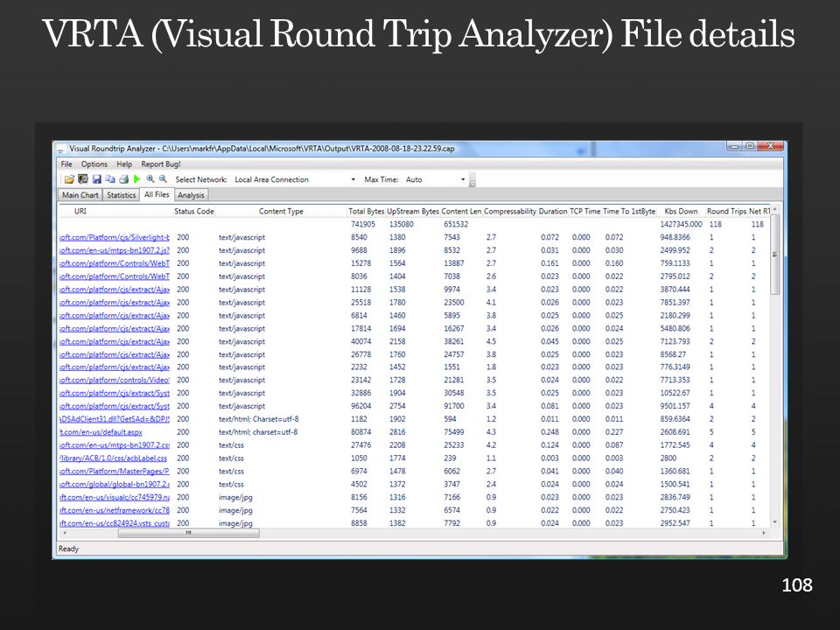Open the library/ACB/1.0/css/acbLabel.css link

pyautogui.click(x=113, y=458)
